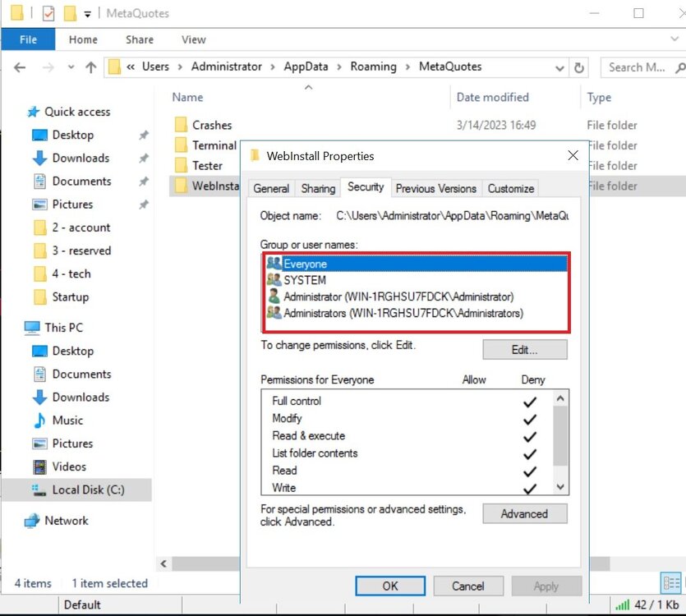686x616 pixels.
Task: Sort by Date modified column header
Action: pyautogui.click(x=493, y=97)
